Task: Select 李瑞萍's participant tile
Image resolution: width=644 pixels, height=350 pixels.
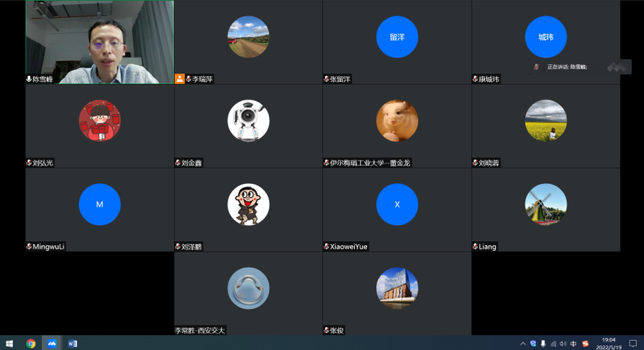Action: point(248,42)
